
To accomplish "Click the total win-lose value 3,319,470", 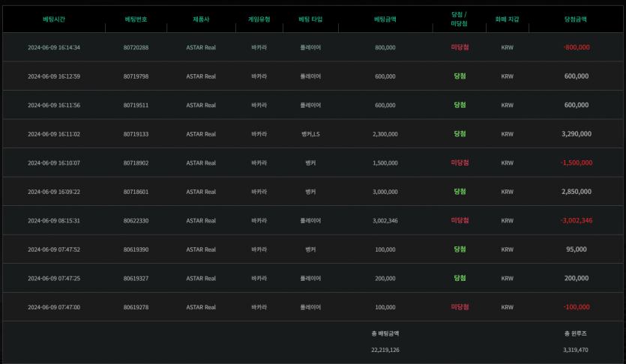I will 576,350.
